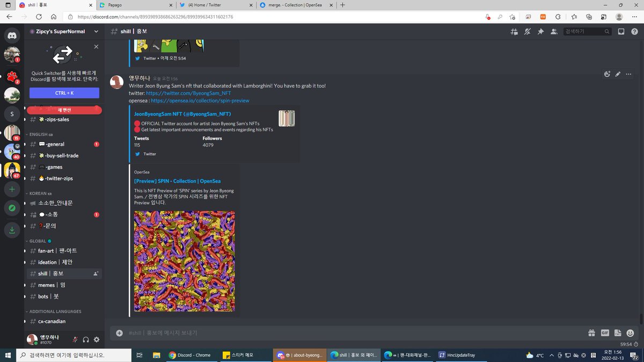Screen dimensions: 644x362
Task: Create invite icon on shill channel
Action: point(96,273)
